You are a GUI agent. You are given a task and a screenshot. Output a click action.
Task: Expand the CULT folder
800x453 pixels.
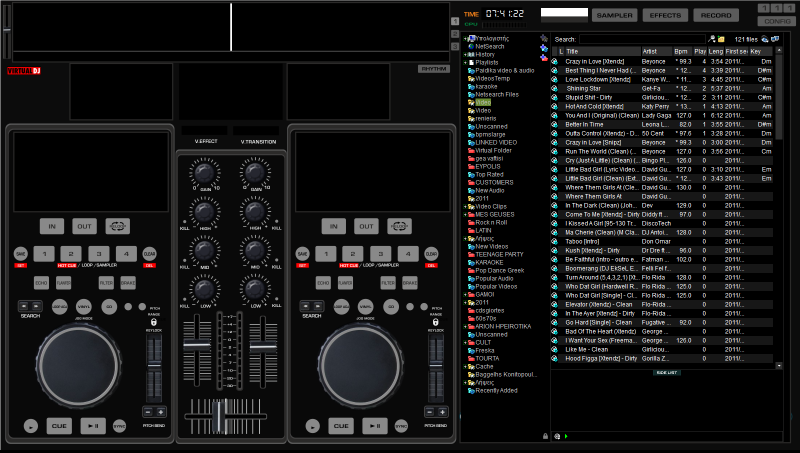465,342
